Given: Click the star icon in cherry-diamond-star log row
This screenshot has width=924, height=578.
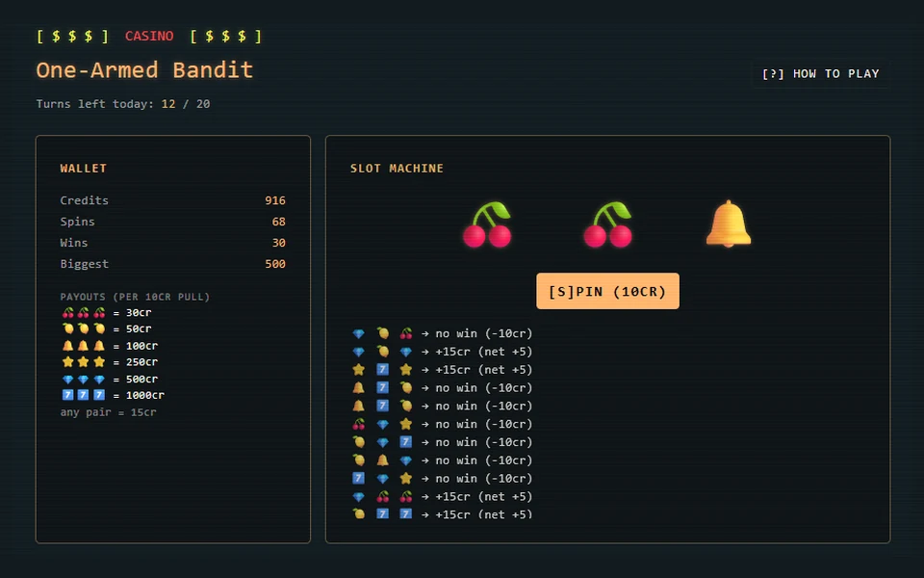Looking at the screenshot, I should [406, 424].
